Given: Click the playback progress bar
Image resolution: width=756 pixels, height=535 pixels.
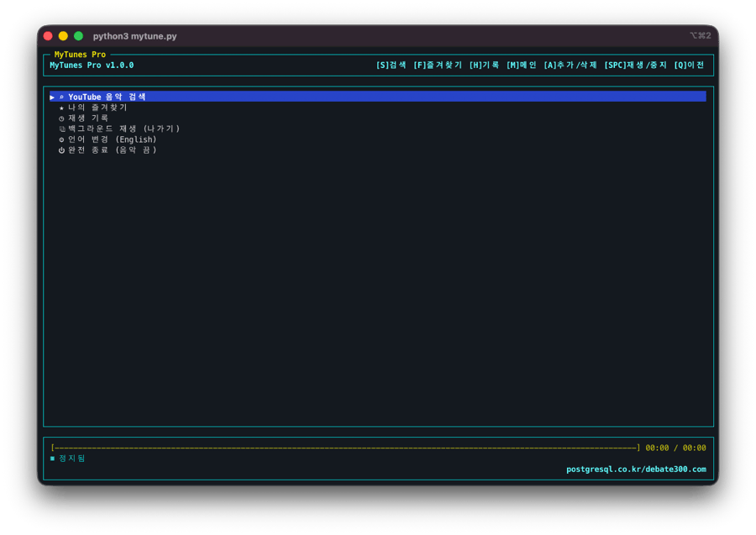Looking at the screenshot, I should click(x=346, y=448).
